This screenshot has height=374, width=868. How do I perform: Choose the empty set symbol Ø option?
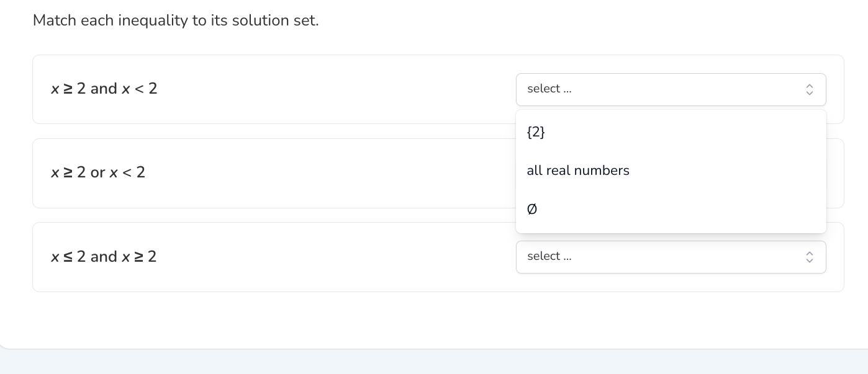pos(532,210)
